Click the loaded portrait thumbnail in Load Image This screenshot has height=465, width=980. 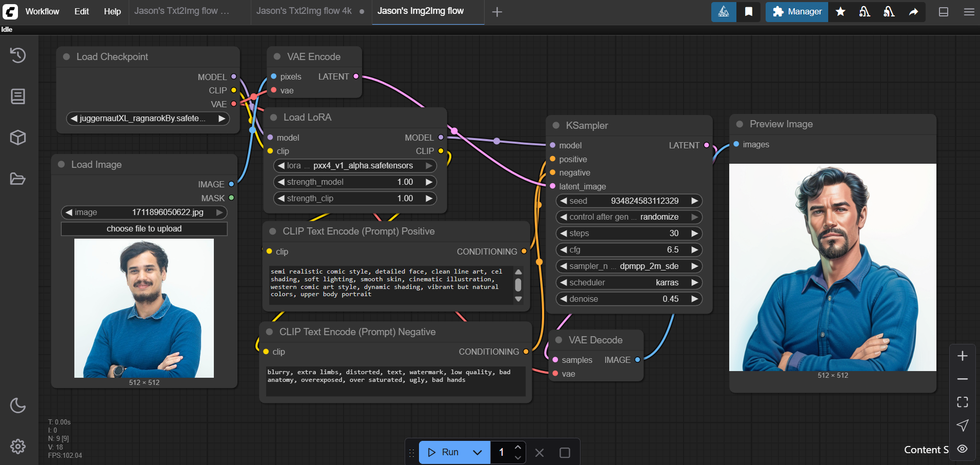point(144,308)
